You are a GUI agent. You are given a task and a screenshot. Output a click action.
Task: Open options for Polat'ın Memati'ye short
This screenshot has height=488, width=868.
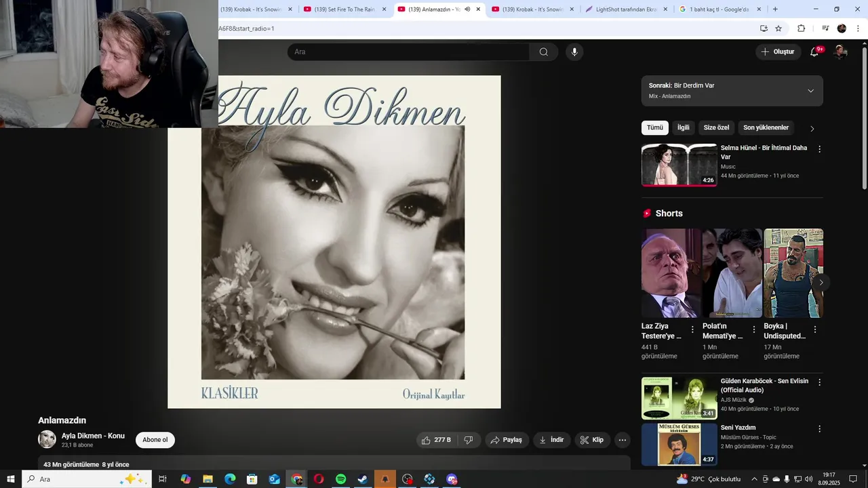click(x=753, y=329)
